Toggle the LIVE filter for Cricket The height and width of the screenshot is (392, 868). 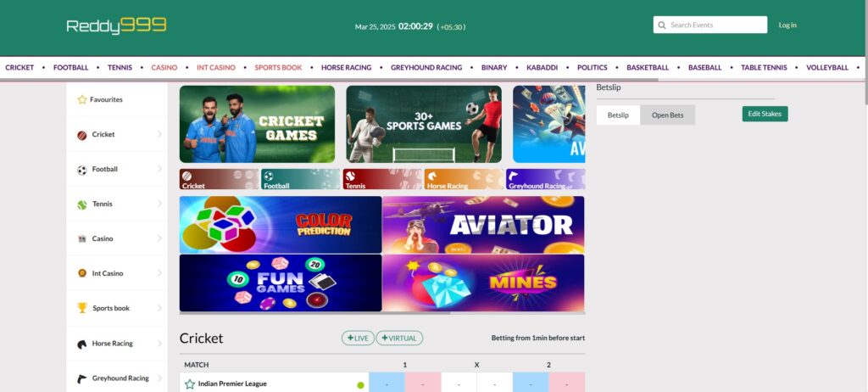pos(358,338)
